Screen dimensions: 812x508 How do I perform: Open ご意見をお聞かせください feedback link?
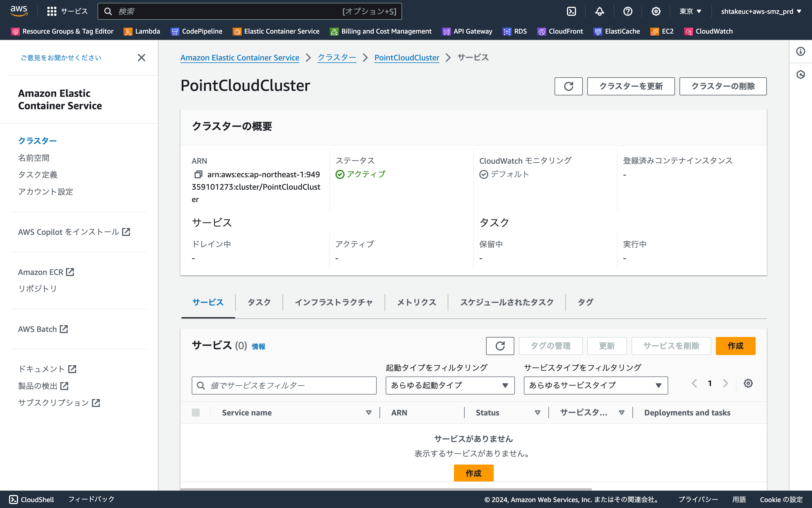coord(61,58)
